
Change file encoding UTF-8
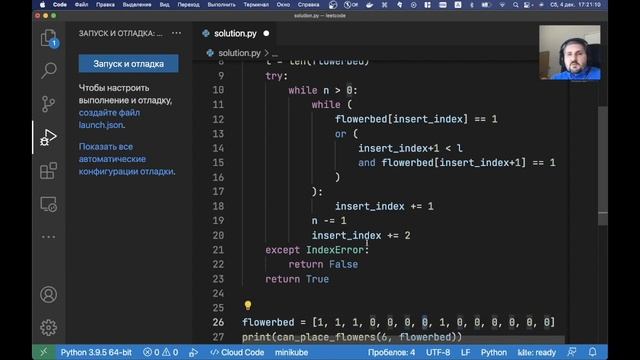pos(438,352)
